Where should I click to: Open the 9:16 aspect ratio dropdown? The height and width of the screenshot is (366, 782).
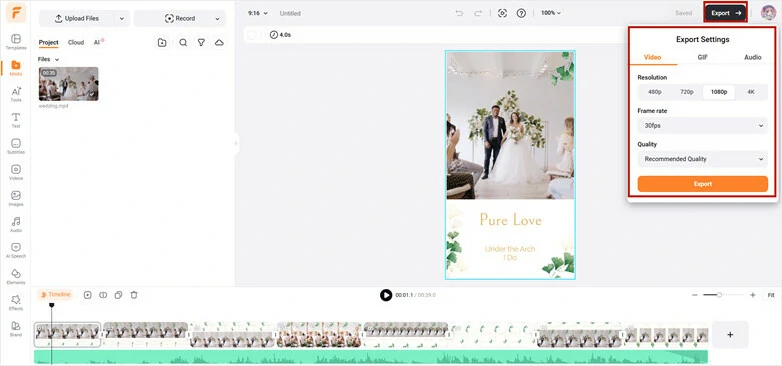[257, 13]
